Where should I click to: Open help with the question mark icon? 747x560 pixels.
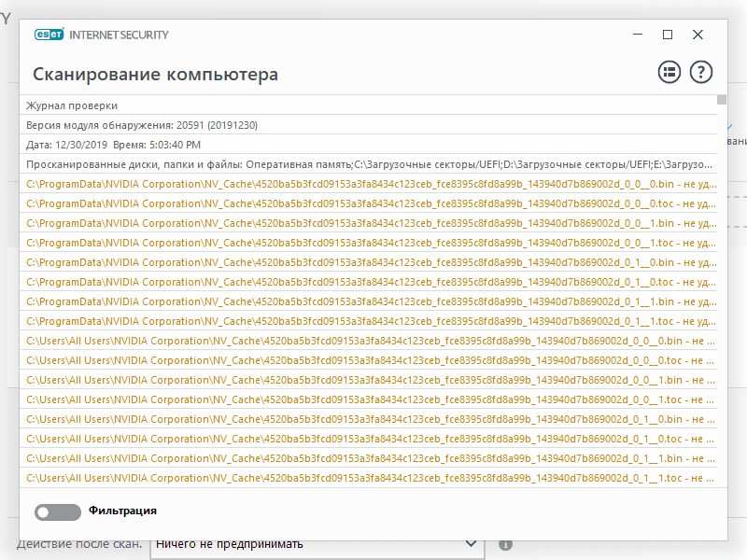(700, 73)
